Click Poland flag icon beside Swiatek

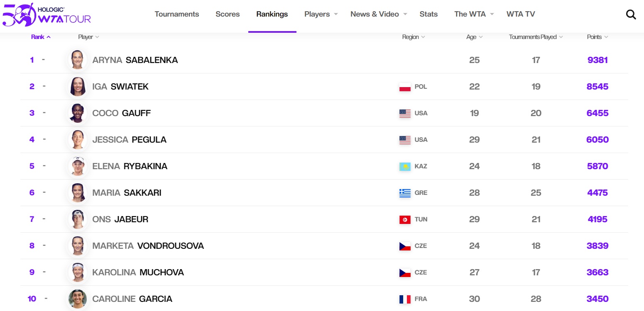pyautogui.click(x=405, y=87)
